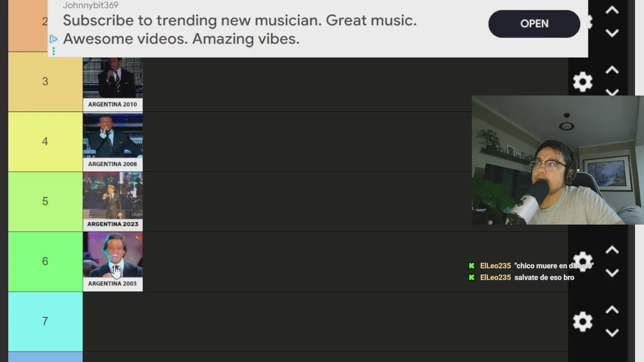Screen dimensions: 644x362
Task: Click the cyan tier 7 label
Action: [x=45, y=321]
